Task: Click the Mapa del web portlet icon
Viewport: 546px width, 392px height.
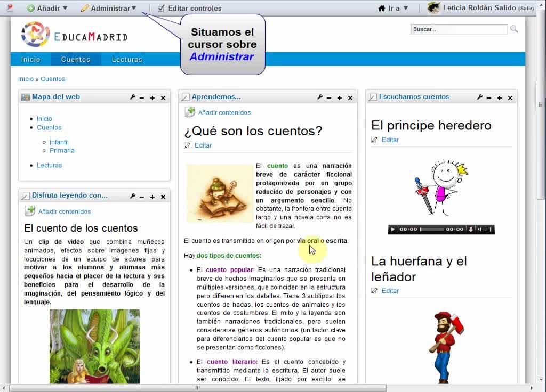Action: click(26, 97)
